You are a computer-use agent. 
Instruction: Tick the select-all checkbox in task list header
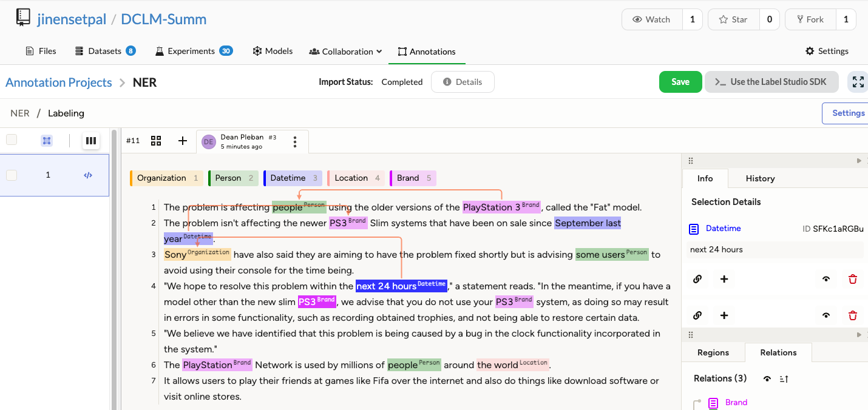(12, 140)
